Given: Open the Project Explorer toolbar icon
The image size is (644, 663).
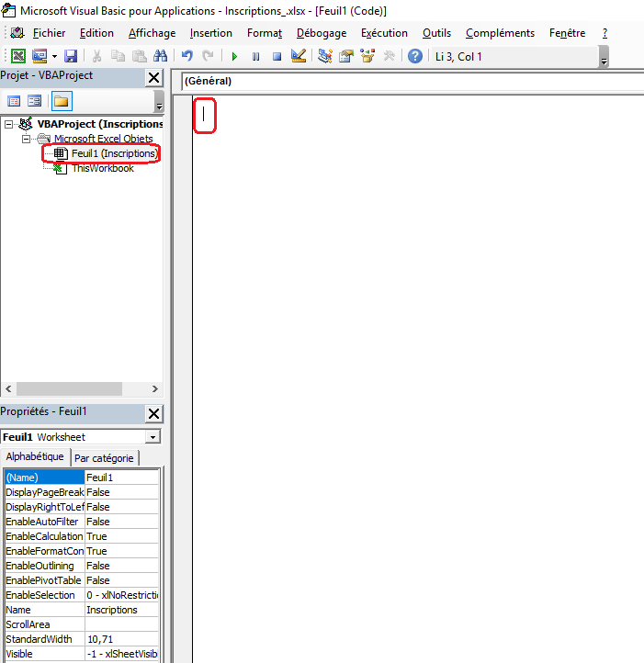Looking at the screenshot, I should [x=325, y=56].
